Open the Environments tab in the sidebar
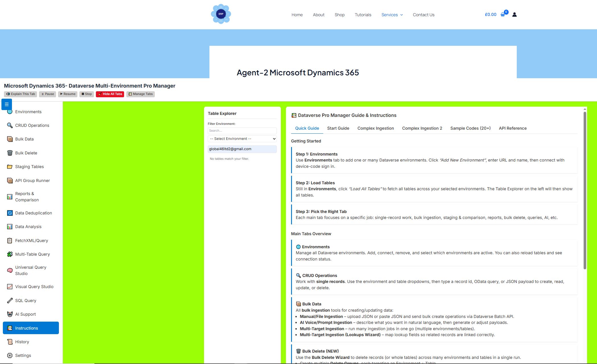597x364 pixels. coord(28,111)
